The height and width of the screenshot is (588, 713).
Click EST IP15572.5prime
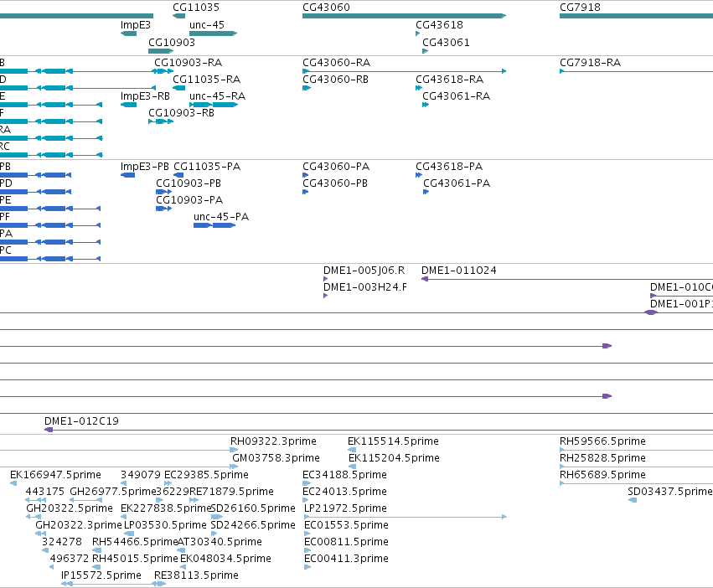click(x=101, y=575)
